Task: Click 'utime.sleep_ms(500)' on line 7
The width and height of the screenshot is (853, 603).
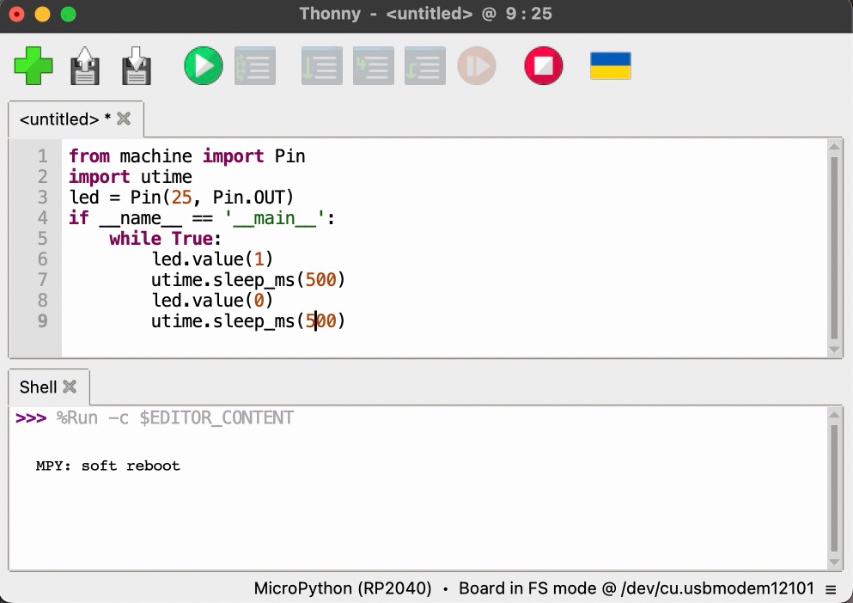Action: tap(248, 280)
